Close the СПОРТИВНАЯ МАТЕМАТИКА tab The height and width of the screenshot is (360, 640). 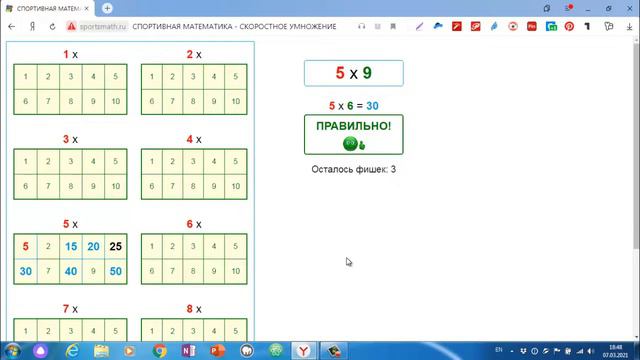point(87,8)
